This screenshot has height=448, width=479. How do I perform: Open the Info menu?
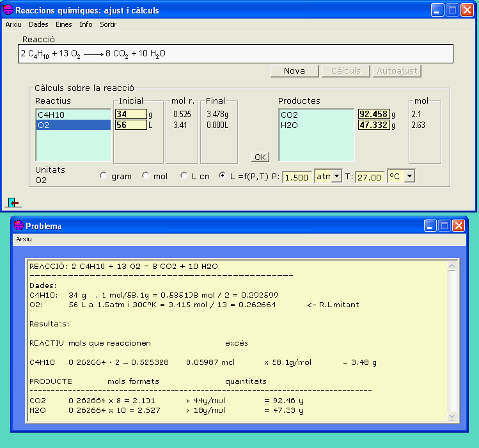pyautogui.click(x=86, y=24)
